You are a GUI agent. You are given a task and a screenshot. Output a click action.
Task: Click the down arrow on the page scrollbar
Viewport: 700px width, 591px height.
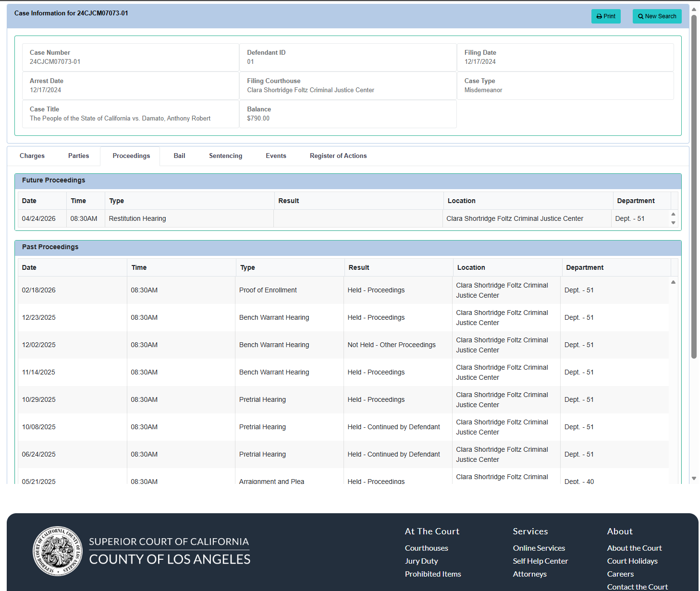(x=694, y=478)
